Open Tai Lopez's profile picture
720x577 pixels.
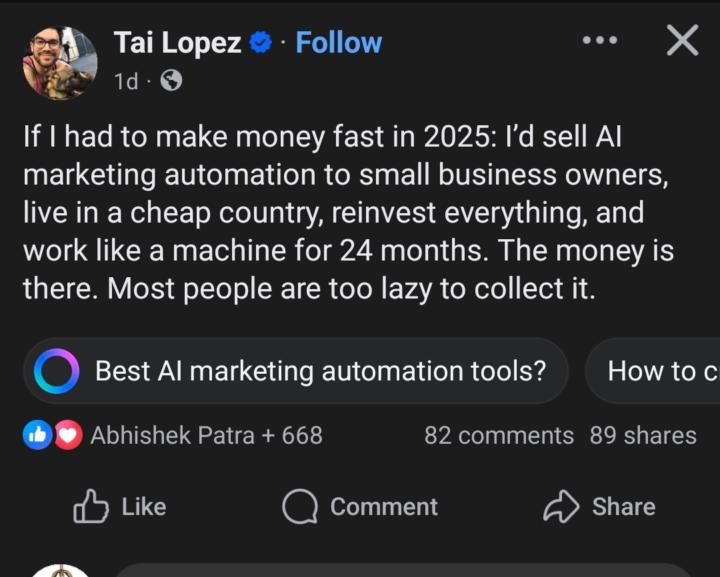click(x=60, y=63)
